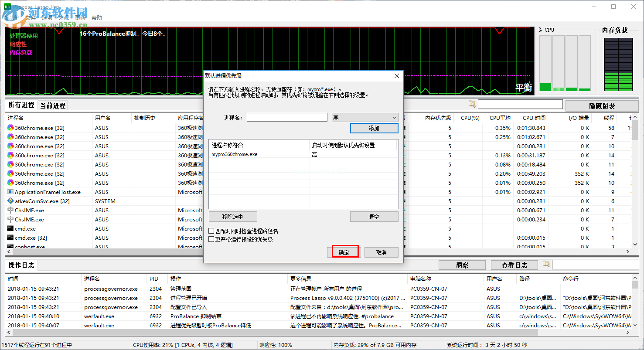Sort by the CPU平均 column header

(x=497, y=118)
